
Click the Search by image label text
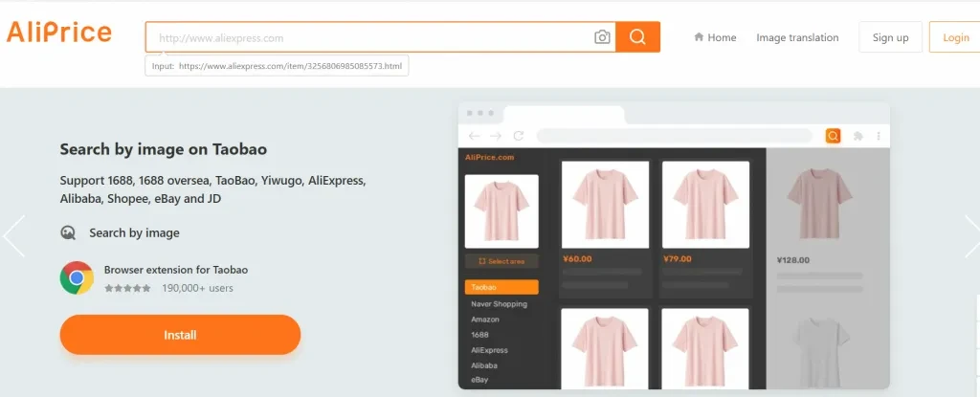134,233
